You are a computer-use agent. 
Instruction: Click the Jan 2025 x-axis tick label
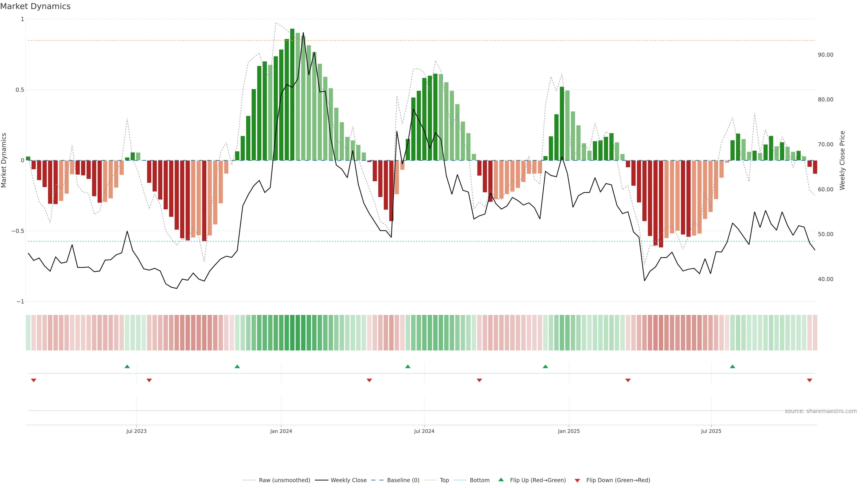tap(569, 431)
